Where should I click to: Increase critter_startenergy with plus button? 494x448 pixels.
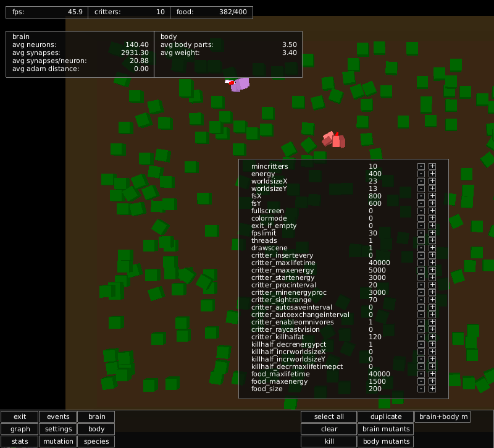pyautogui.click(x=432, y=277)
